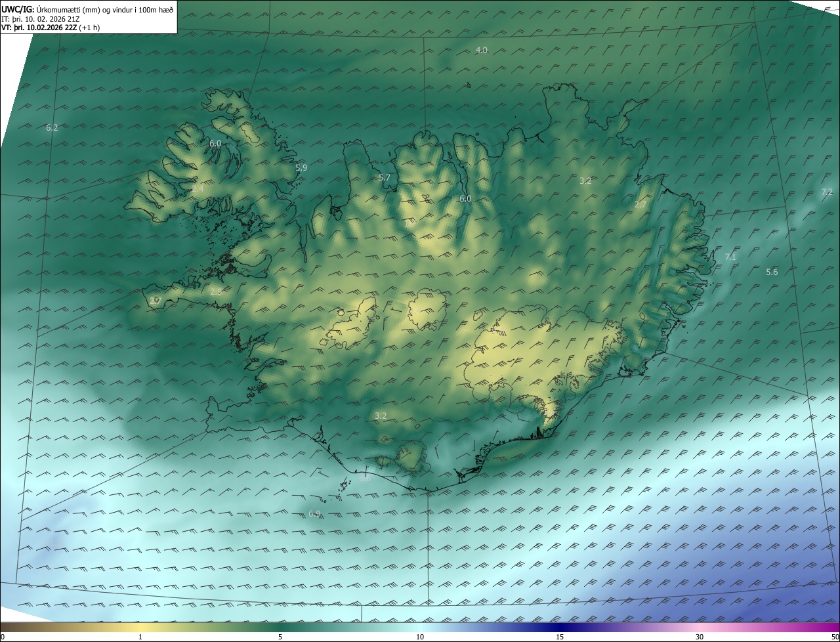Click the 2.7 value in east Iceland
This screenshot has height=642, width=840.
640,205
